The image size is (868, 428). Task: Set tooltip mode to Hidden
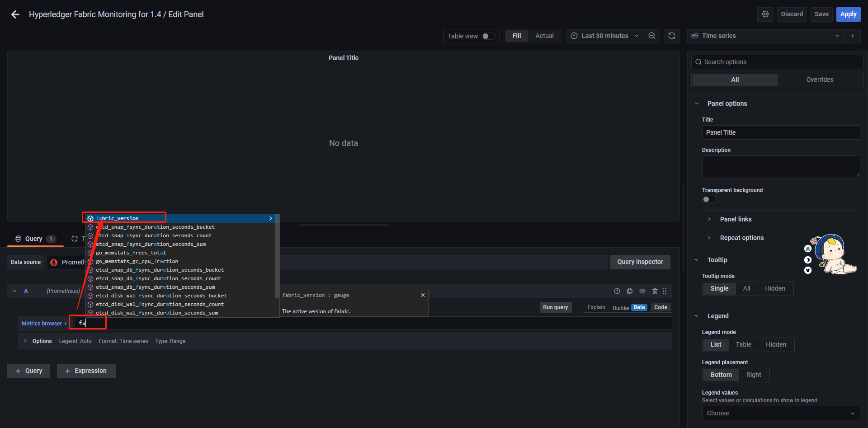(x=775, y=288)
